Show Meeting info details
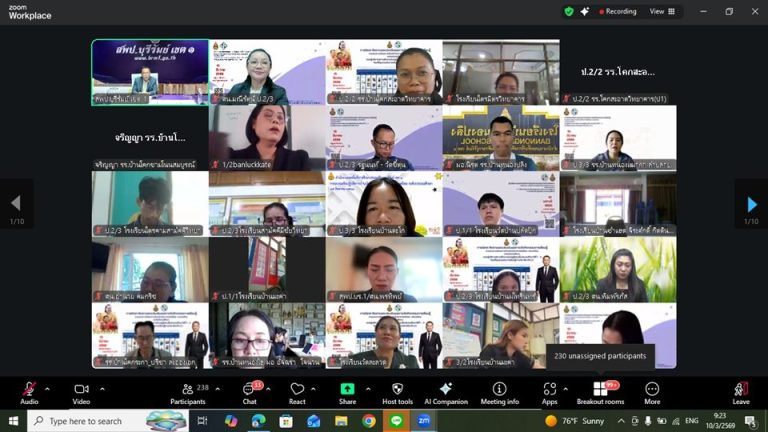 499,391
